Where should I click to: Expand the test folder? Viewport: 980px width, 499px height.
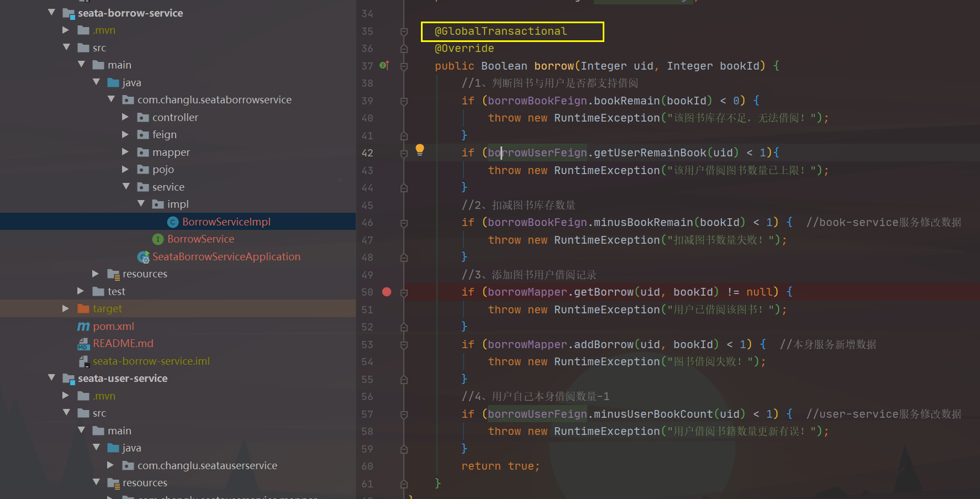tap(81, 291)
